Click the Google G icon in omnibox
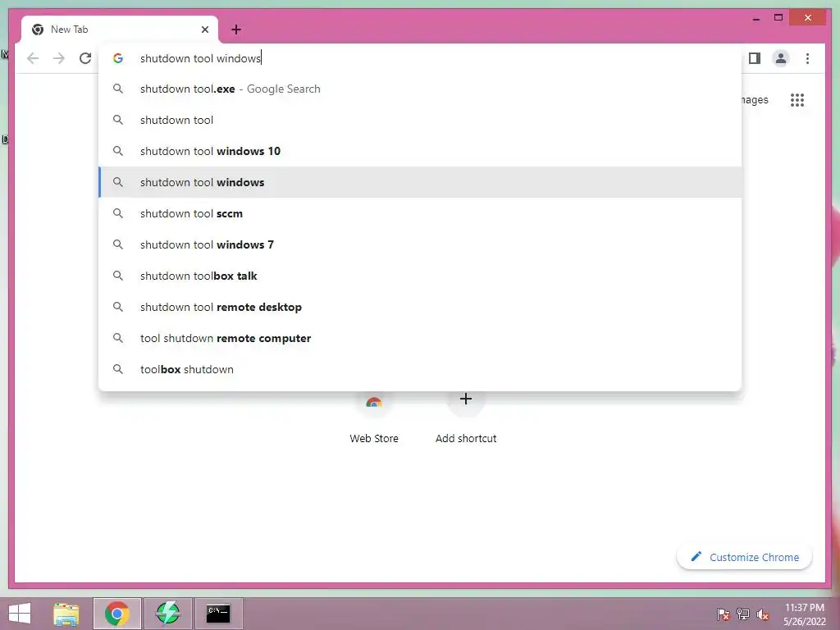 tap(118, 58)
